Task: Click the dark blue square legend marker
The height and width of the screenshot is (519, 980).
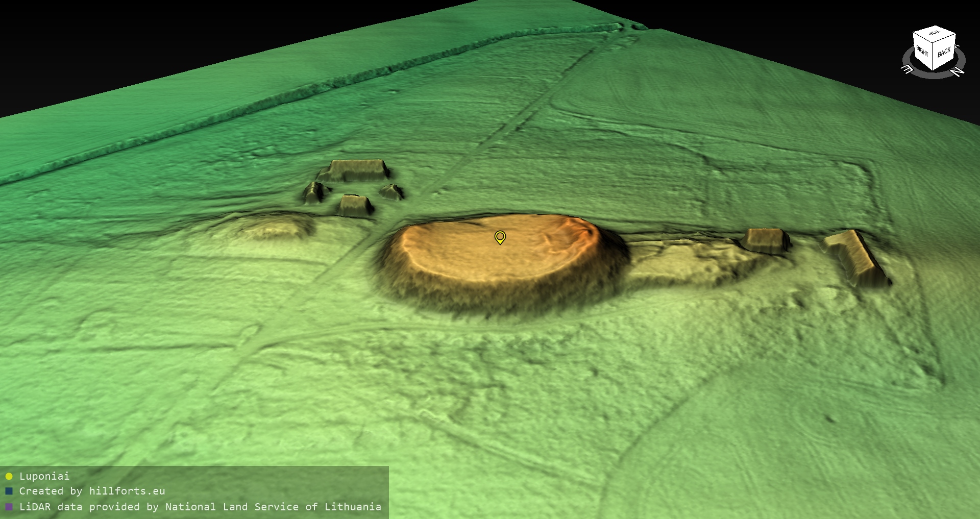Action: (x=9, y=491)
